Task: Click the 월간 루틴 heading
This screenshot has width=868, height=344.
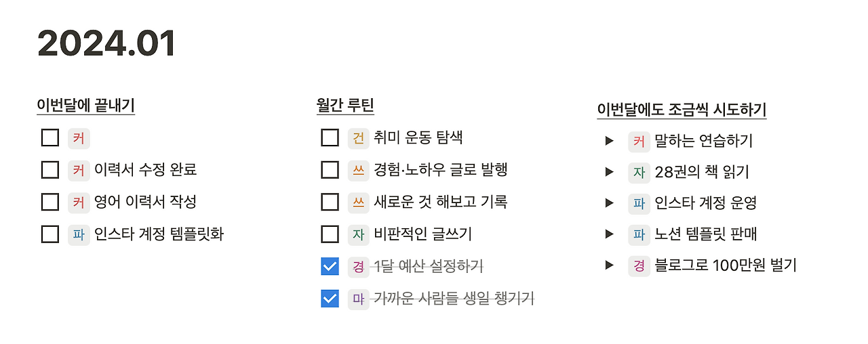Action: pos(345,106)
